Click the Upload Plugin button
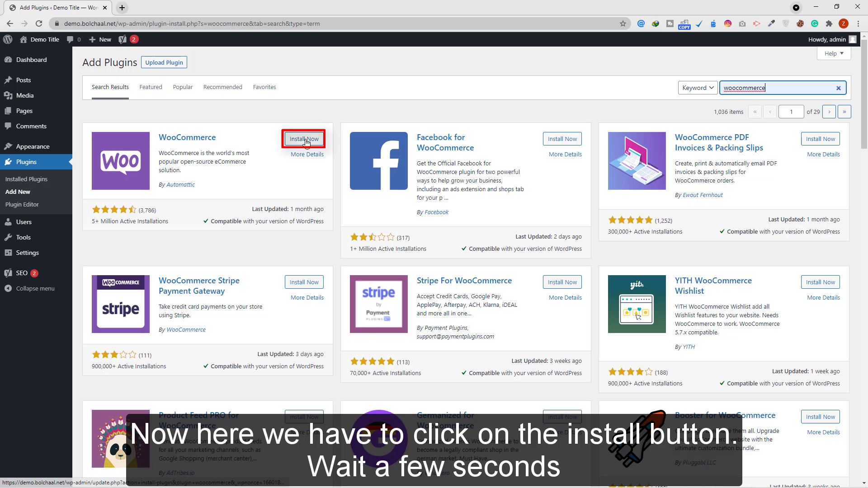868x488 pixels. (164, 62)
